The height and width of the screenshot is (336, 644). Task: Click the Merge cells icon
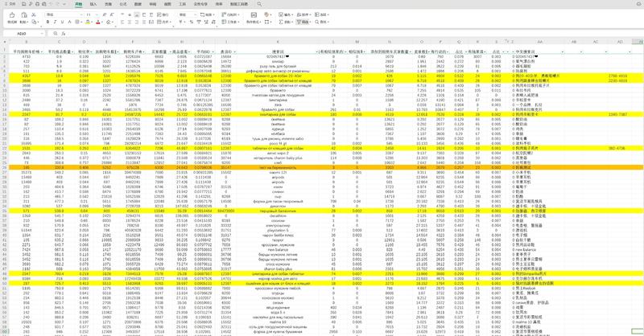160,22
